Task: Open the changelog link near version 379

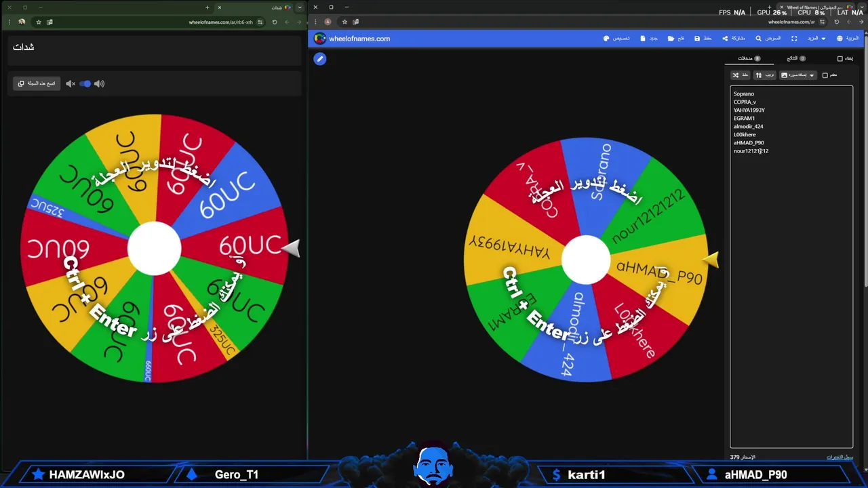Action: [x=840, y=457]
